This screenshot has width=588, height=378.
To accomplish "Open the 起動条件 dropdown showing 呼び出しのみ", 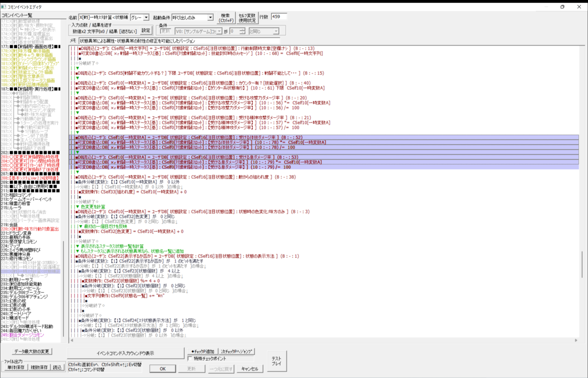I will coord(193,18).
